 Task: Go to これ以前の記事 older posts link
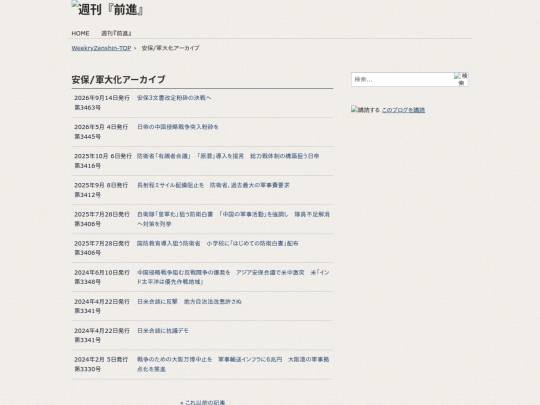pos(202,402)
